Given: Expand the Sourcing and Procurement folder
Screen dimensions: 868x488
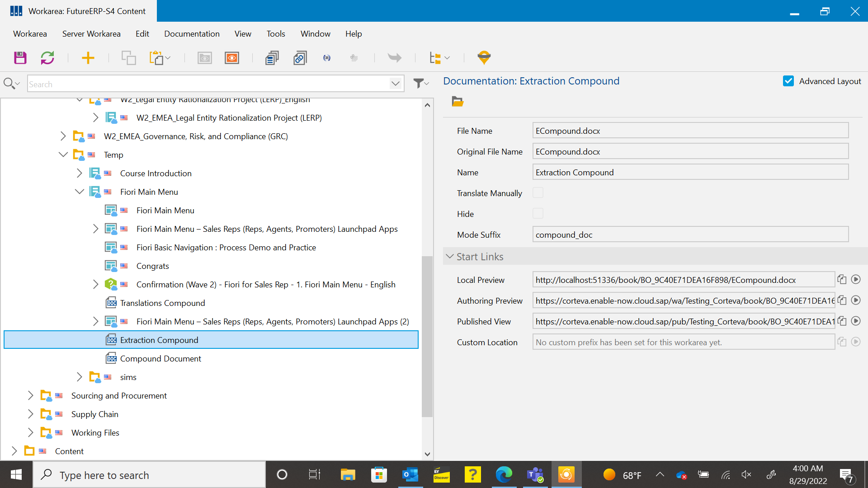Looking at the screenshot, I should [30, 395].
